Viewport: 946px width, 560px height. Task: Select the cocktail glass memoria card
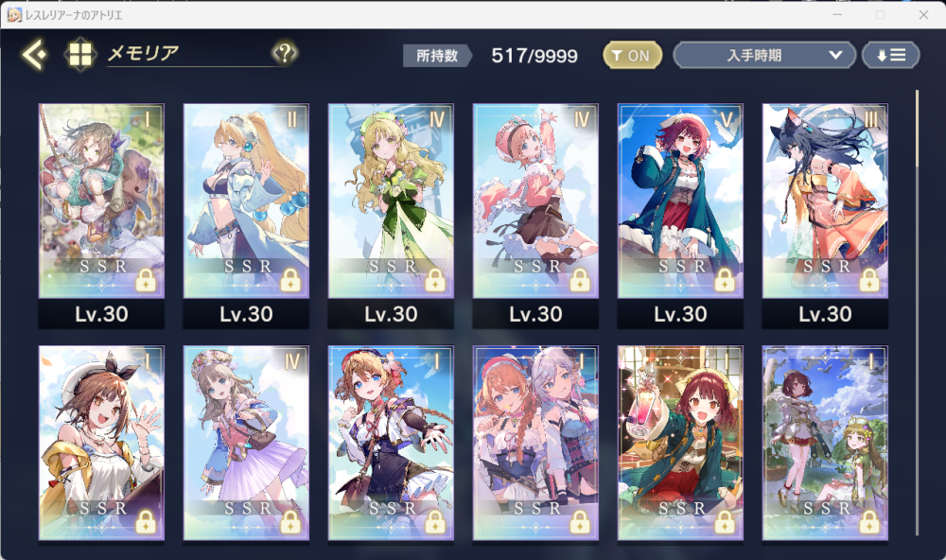coord(680,443)
